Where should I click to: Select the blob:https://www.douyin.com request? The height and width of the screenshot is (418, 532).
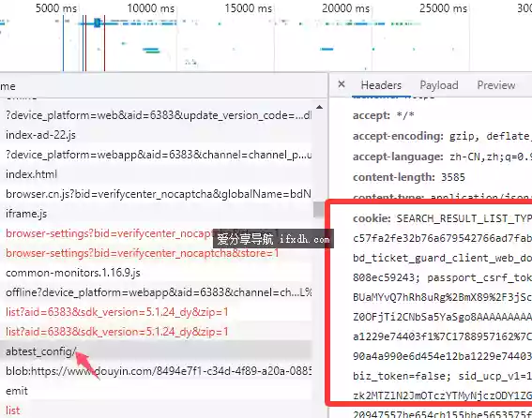click(x=156, y=371)
